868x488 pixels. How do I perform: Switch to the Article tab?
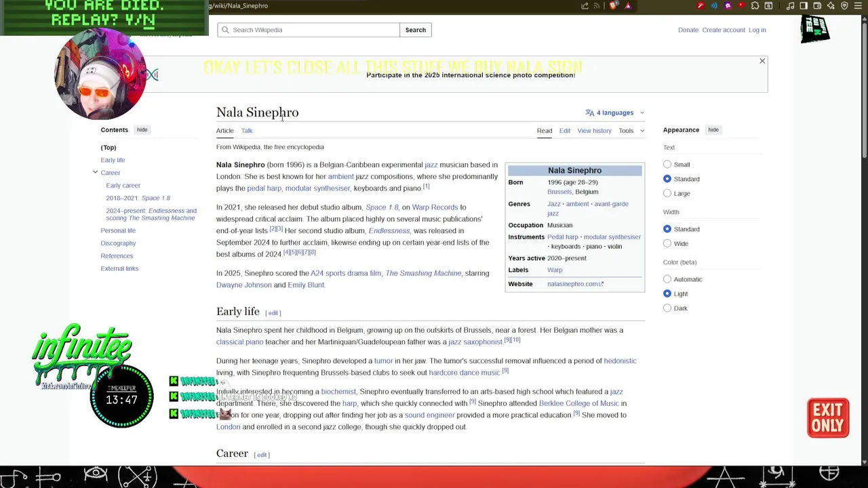pos(224,131)
